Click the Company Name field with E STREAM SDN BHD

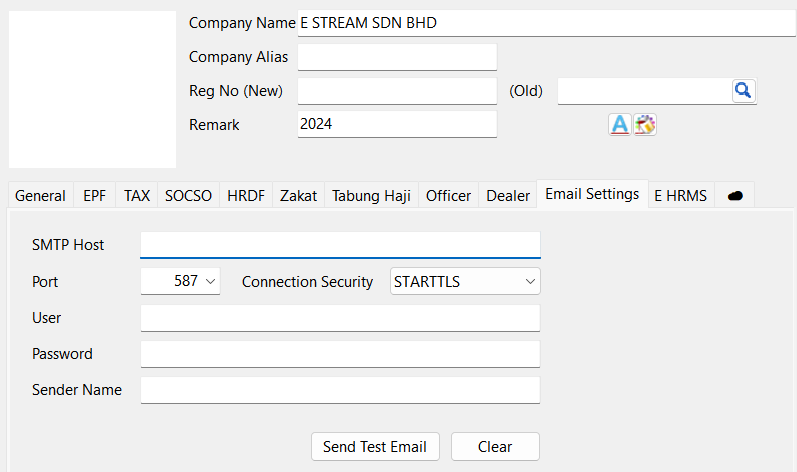pyautogui.click(x=547, y=23)
